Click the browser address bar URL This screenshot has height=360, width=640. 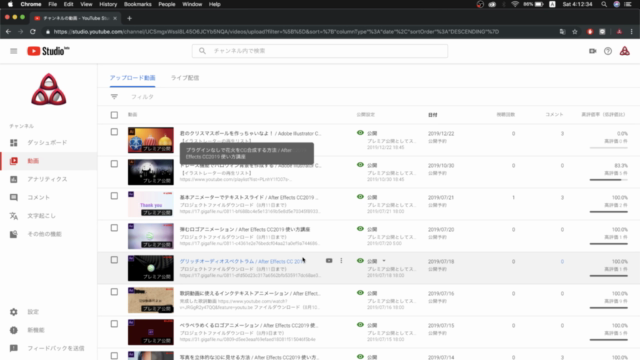pyautogui.click(x=276, y=31)
